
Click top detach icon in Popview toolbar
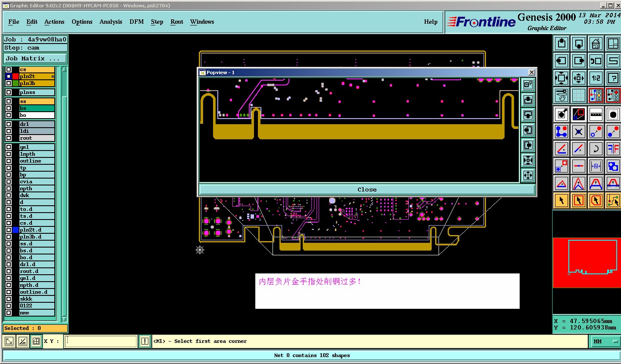[x=528, y=85]
